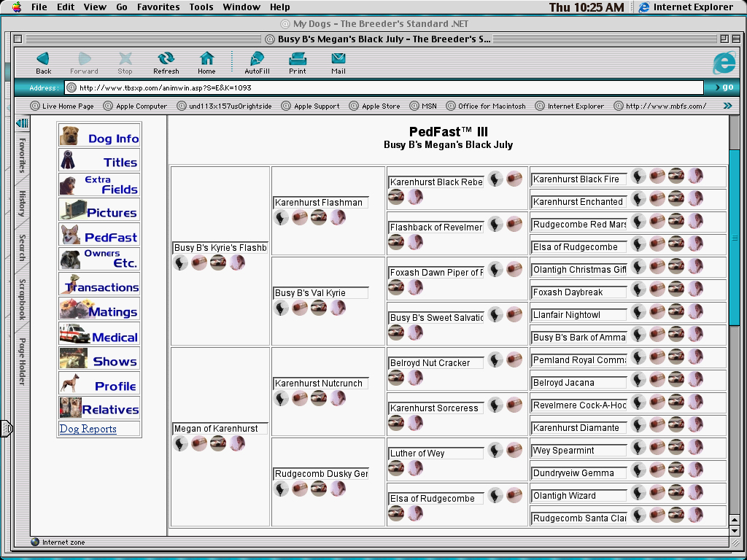Open the Matings sidebar section
Screen dimensions: 747x560
pos(99,311)
